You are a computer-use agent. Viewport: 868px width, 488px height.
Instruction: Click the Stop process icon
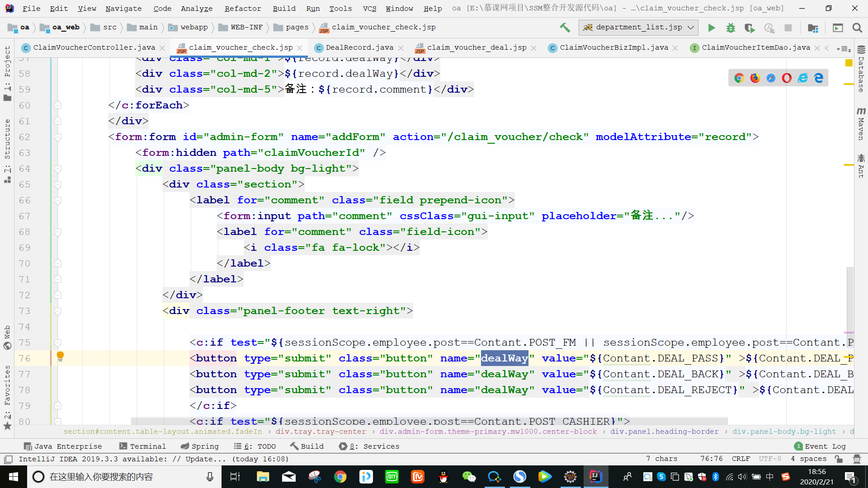(788, 28)
